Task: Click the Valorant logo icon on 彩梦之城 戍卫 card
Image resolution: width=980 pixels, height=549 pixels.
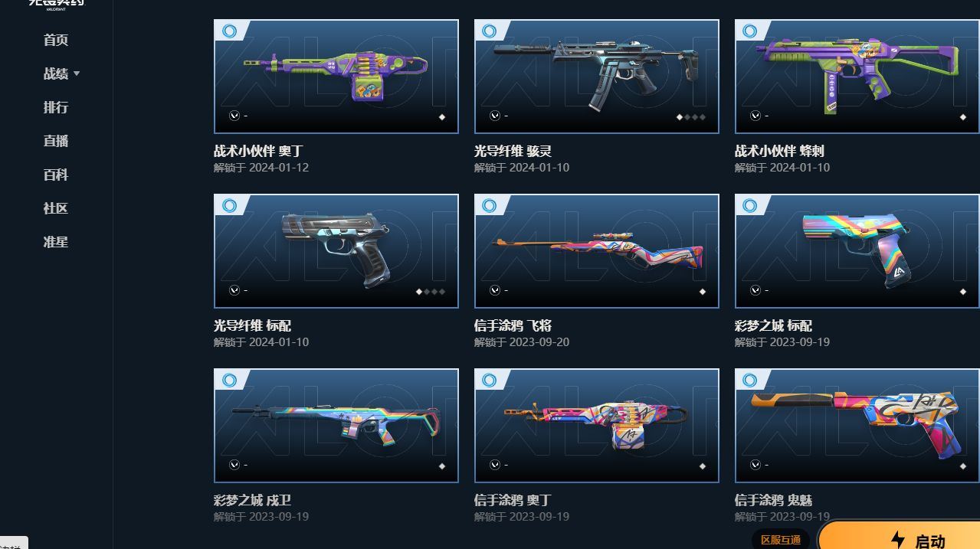Action: tap(234, 465)
